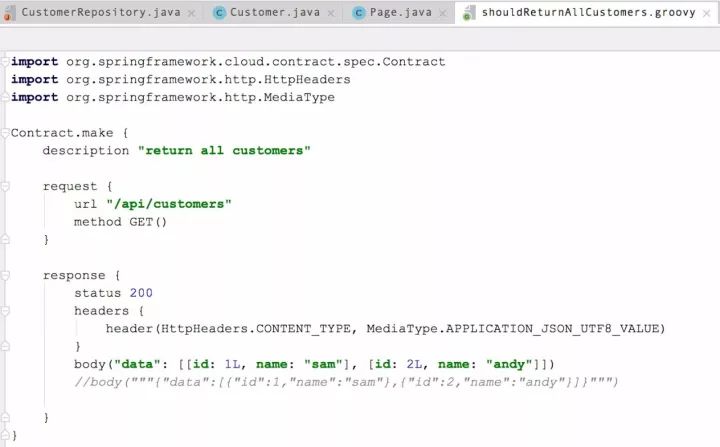
Task: Collapse the import statements fold marker
Action: click(x=5, y=62)
